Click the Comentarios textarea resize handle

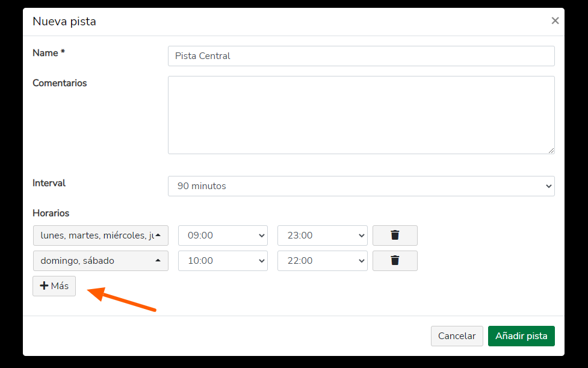[x=551, y=150]
